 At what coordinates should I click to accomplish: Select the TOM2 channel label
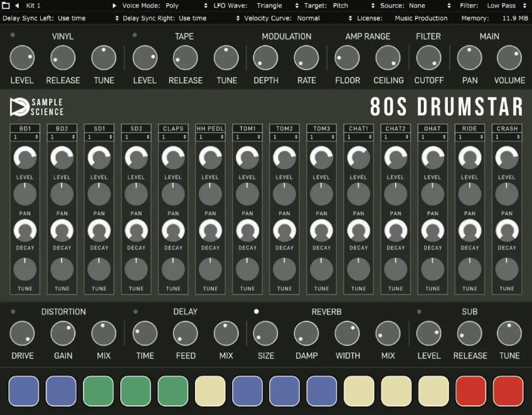284,129
